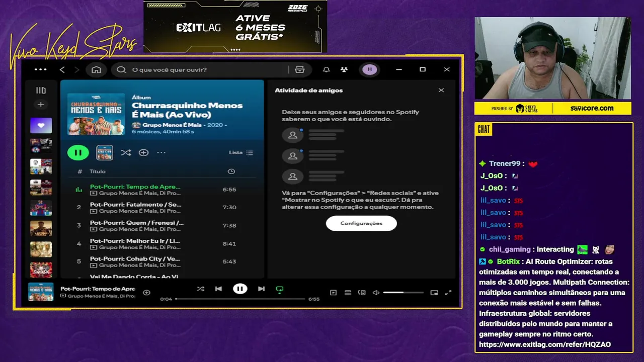This screenshot has width=644, height=362.
Task: Click the chii_gaming username in chat
Action: coord(510,249)
